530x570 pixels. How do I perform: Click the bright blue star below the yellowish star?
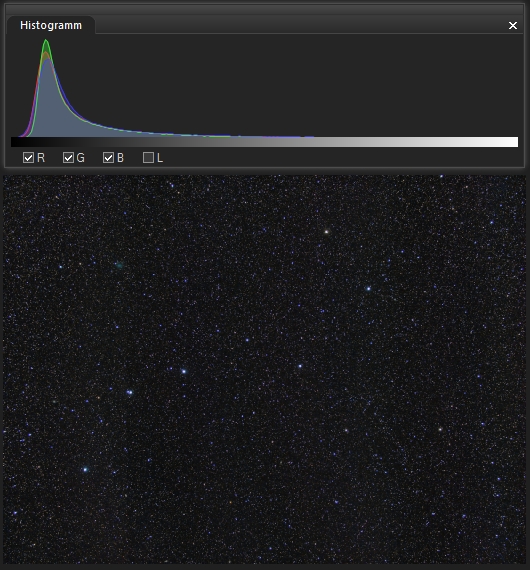[368, 289]
